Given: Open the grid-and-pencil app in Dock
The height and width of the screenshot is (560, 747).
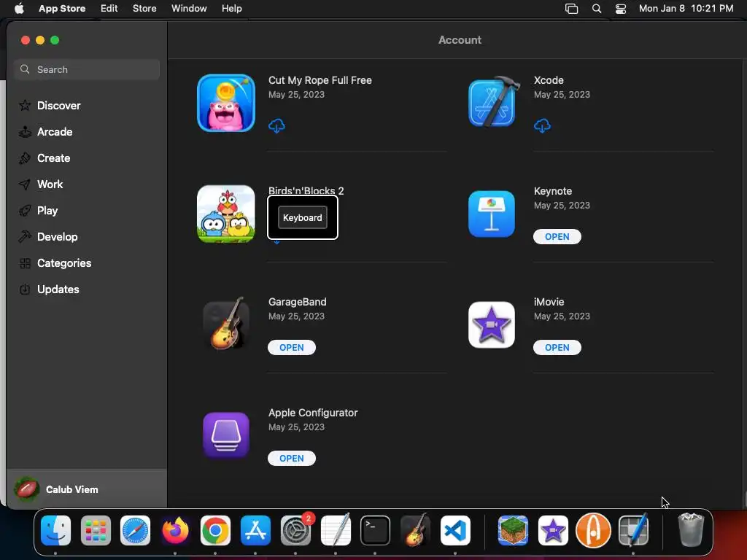Looking at the screenshot, I should [633, 531].
